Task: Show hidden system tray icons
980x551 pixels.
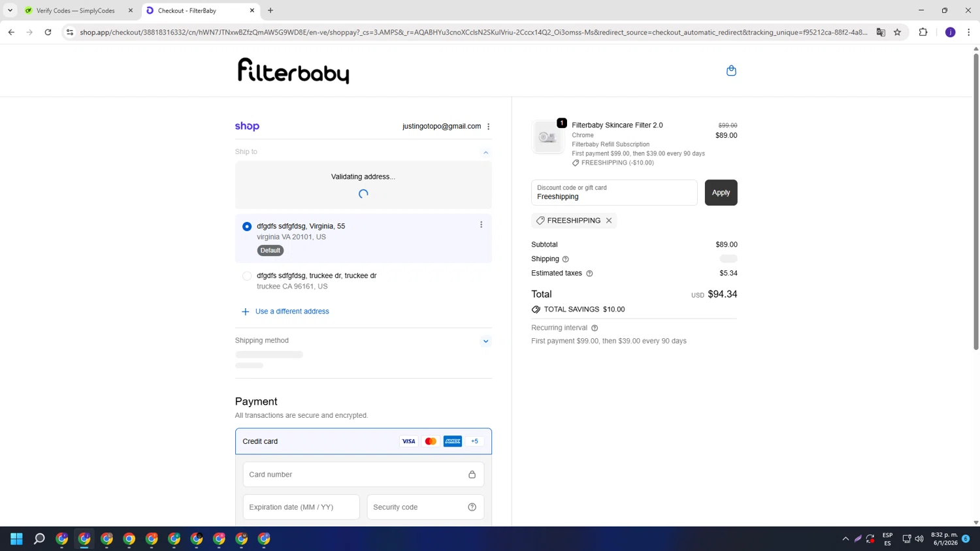Action: pos(845,539)
